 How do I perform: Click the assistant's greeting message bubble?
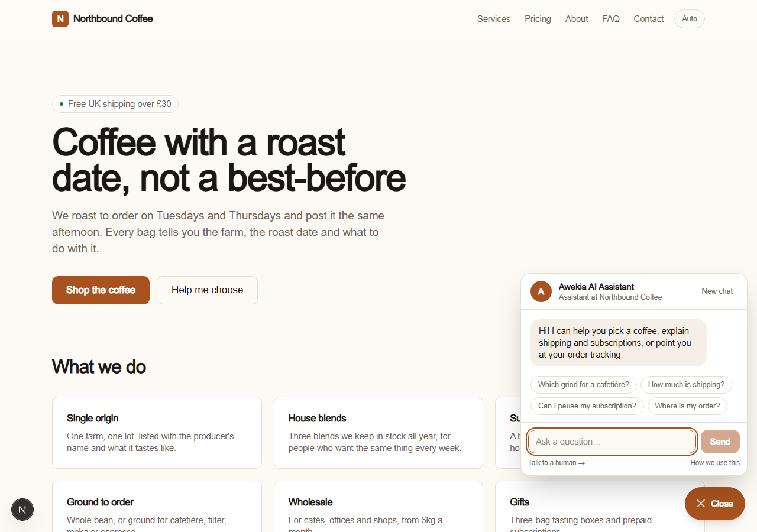coord(619,343)
